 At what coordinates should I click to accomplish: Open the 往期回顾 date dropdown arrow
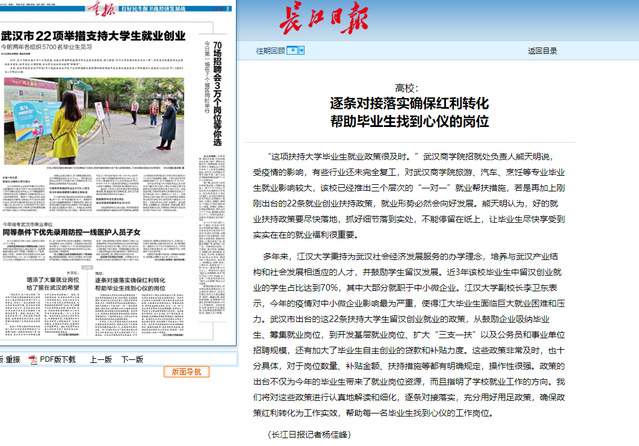point(302,51)
